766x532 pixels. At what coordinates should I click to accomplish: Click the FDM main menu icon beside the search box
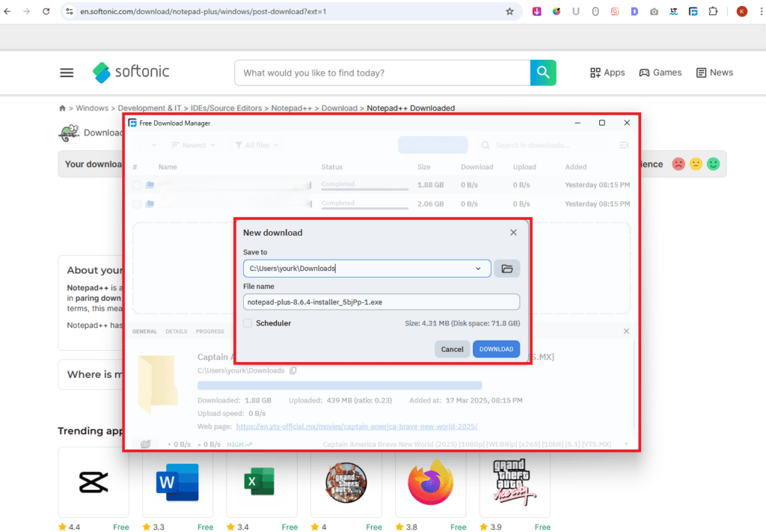point(623,145)
